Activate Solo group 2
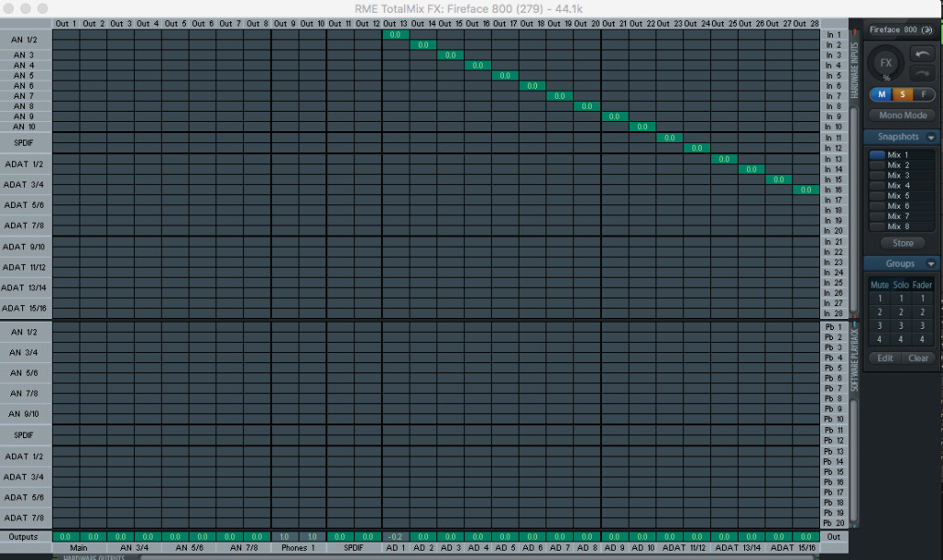943x560 pixels. pyautogui.click(x=900, y=311)
